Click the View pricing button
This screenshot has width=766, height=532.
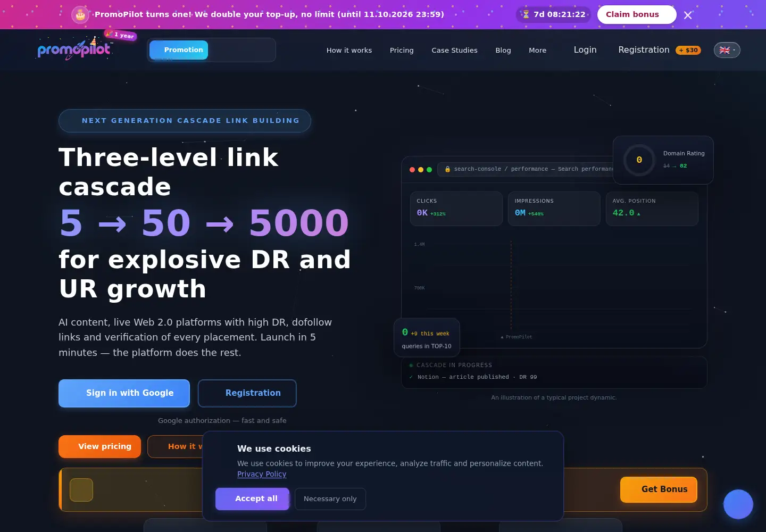(x=99, y=446)
